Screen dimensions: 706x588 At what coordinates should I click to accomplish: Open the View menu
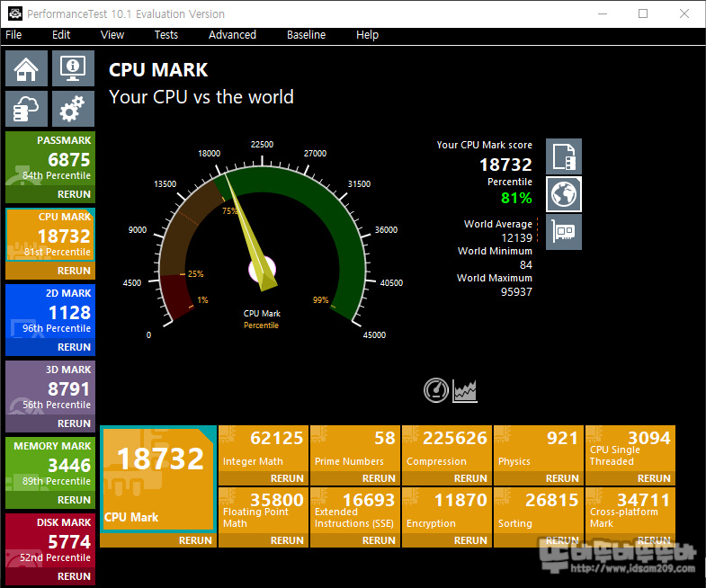[x=112, y=35]
